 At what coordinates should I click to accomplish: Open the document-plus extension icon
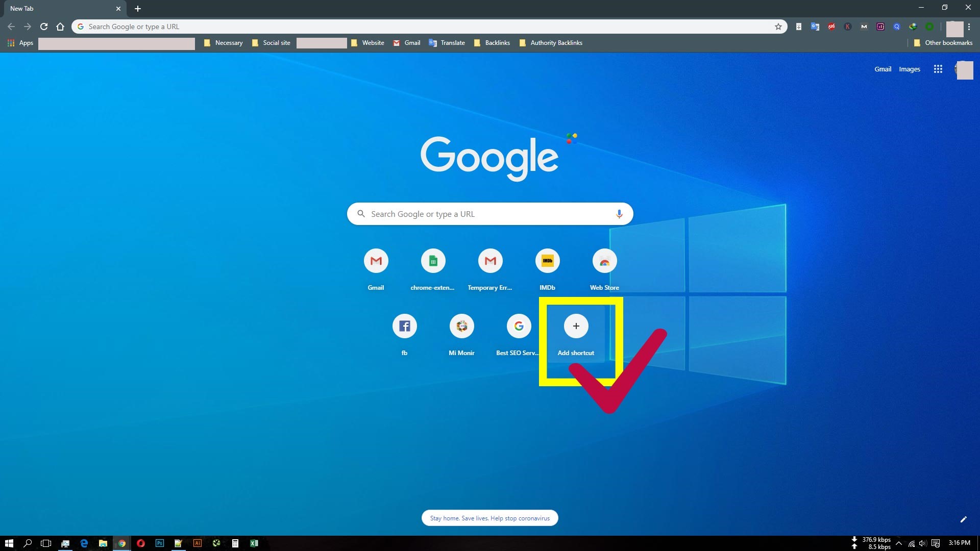[x=799, y=27]
